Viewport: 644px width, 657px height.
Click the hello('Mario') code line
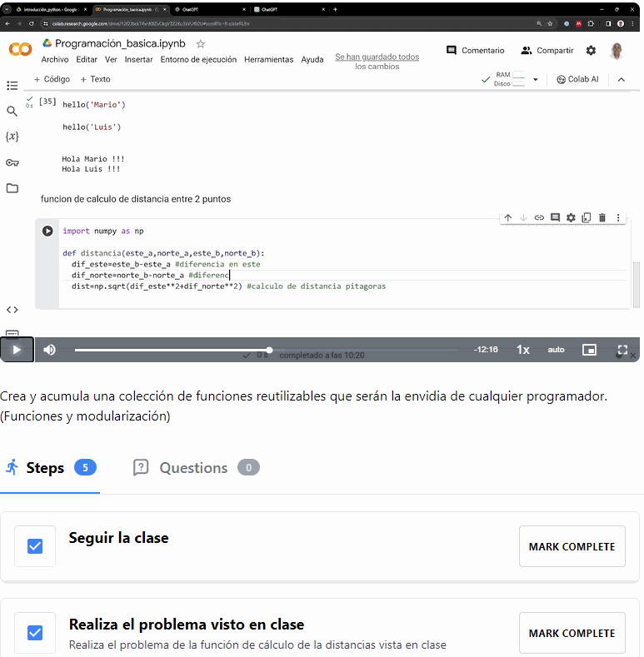click(94, 105)
